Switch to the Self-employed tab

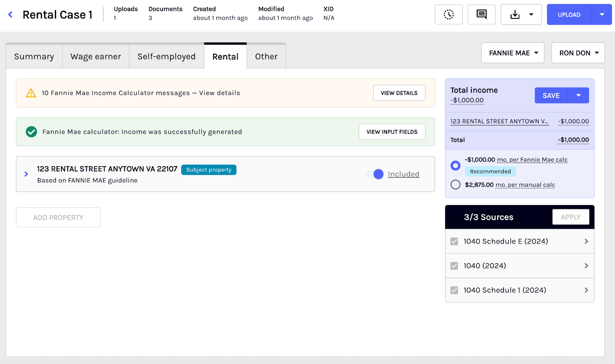166,56
